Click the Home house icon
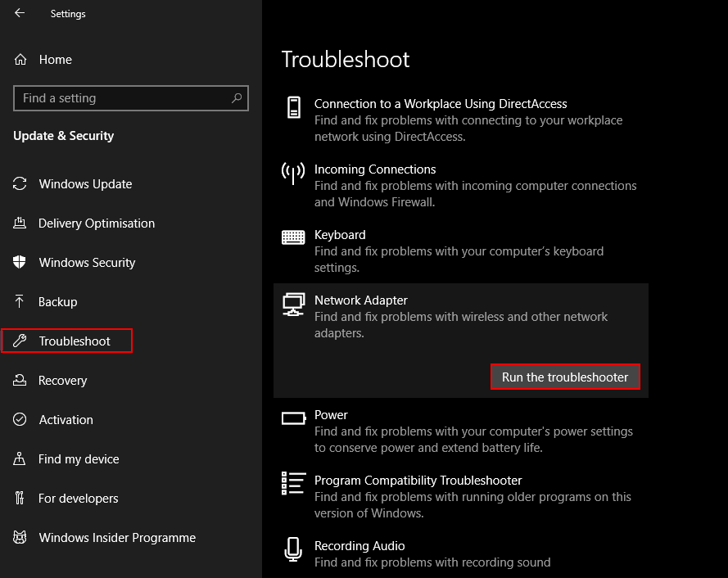Viewport: 728px width, 578px height. 20,60
